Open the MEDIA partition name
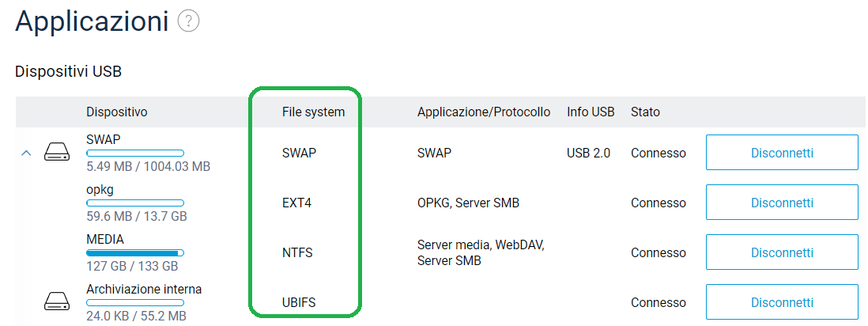The width and height of the screenshot is (868, 326). tap(105, 239)
